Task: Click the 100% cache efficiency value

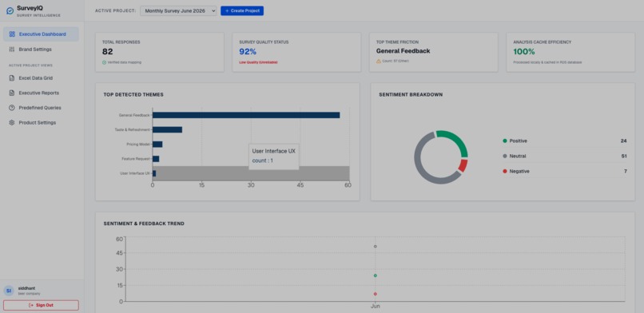Action: point(524,52)
